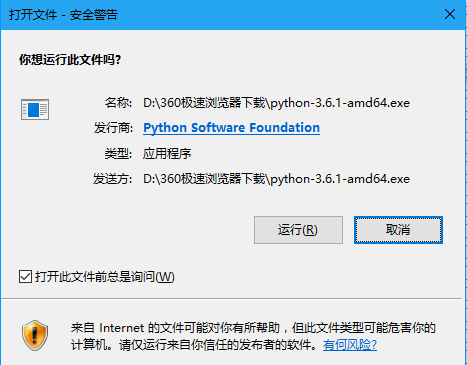The width and height of the screenshot is (467, 365).
Task: Untick the 打开此文件前总是询问 checkbox box
Action: [x=25, y=277]
